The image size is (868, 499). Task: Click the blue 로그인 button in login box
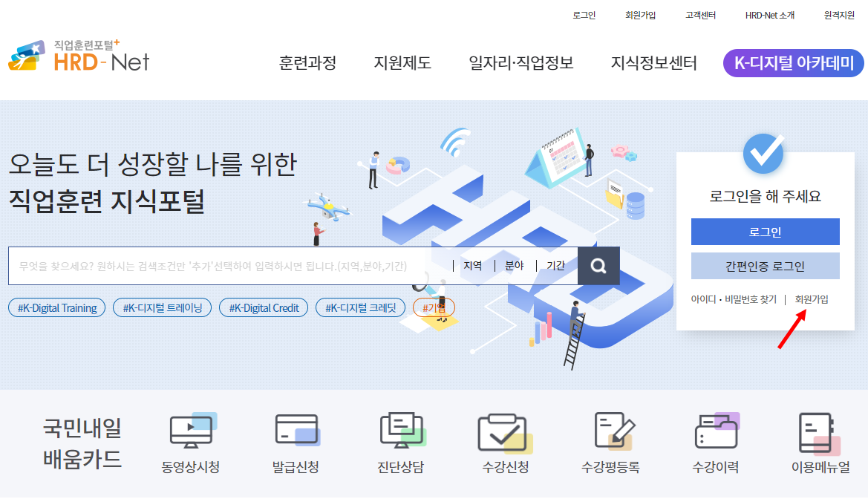765,232
